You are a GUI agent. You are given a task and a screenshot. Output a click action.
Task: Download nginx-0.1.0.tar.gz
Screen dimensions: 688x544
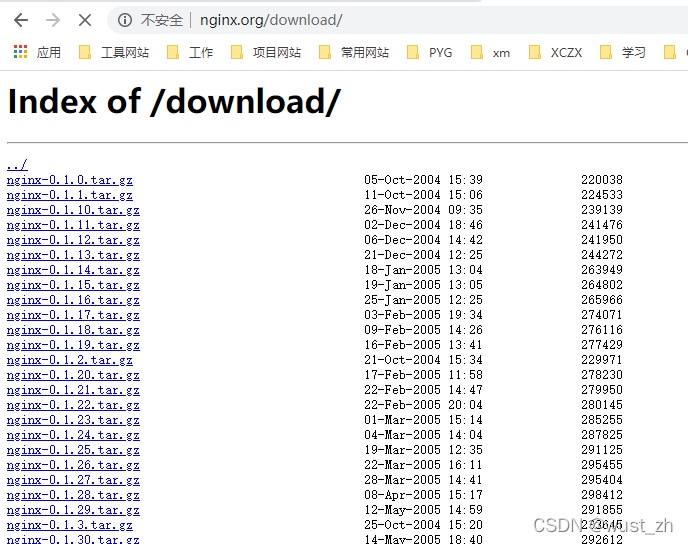click(69, 180)
